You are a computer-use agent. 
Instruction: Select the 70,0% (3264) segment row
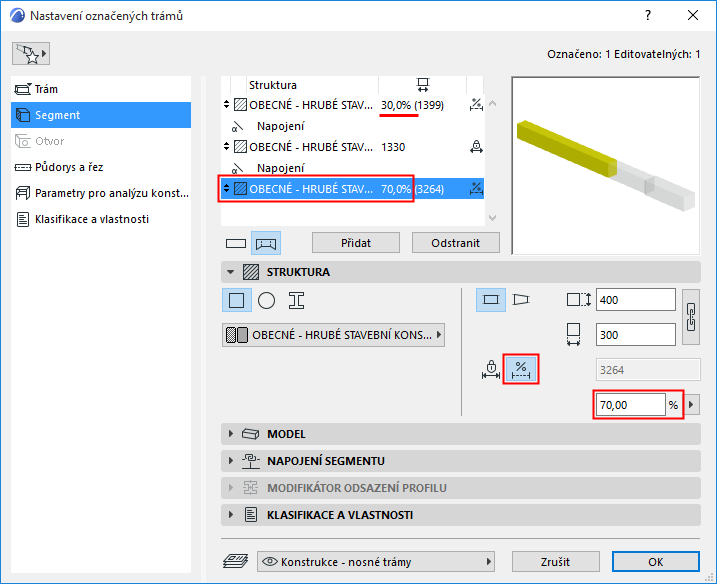tap(352, 189)
